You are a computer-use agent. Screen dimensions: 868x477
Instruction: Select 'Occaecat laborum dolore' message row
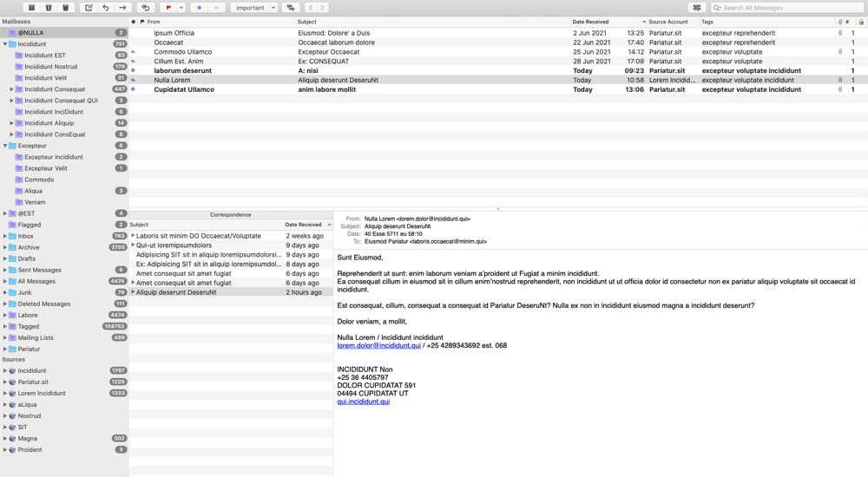point(498,42)
